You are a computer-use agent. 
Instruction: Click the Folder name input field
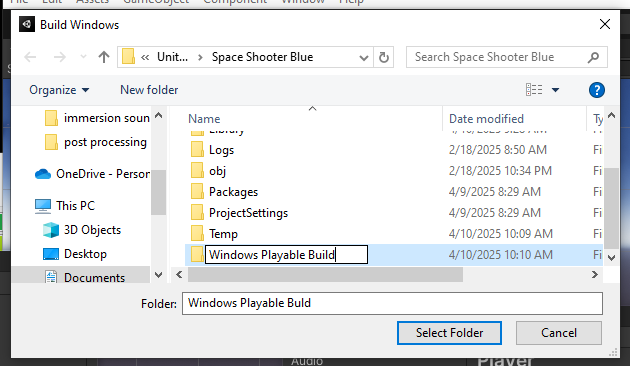tap(392, 303)
